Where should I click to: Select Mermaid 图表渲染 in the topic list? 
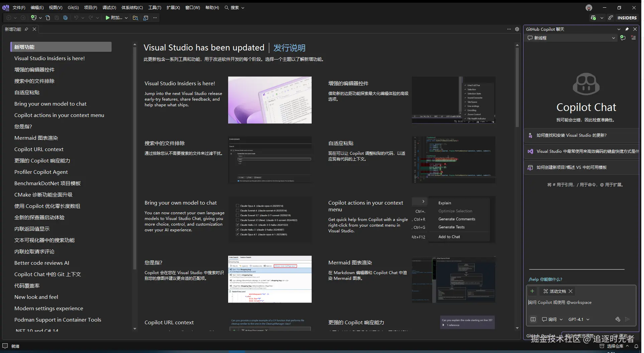[36, 138]
